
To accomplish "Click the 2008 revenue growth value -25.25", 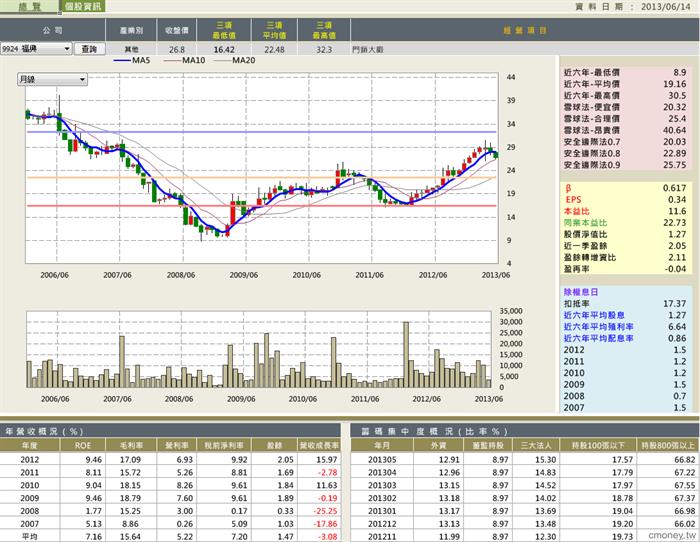I will pyautogui.click(x=325, y=511).
